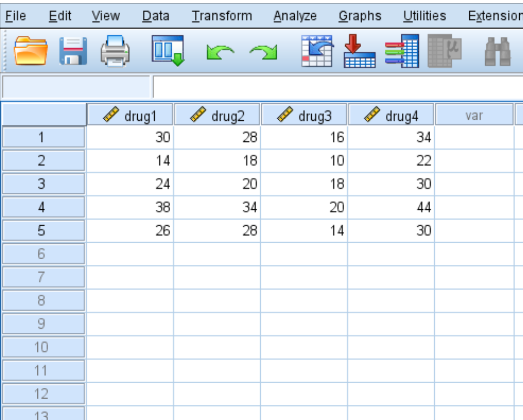Click the empty var column header
Viewport: 523px width, 420px height.
coord(475,113)
